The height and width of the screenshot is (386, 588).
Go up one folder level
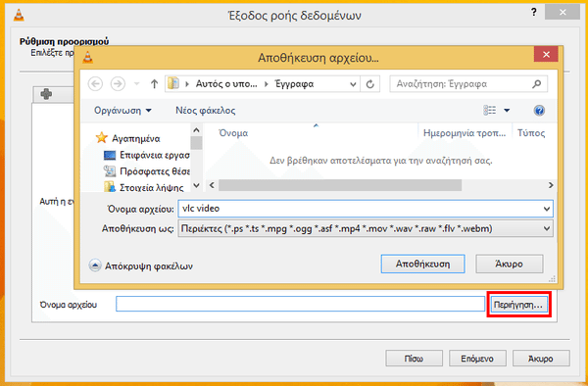tap(154, 84)
